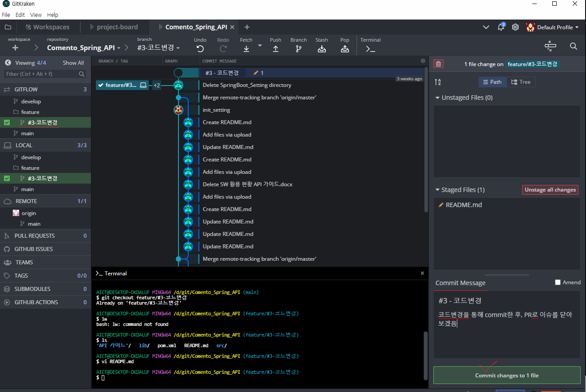Toggle the GITFLOW #3-코드변경 branch checkbox
Screen dimensions: 586x392
click(7, 122)
